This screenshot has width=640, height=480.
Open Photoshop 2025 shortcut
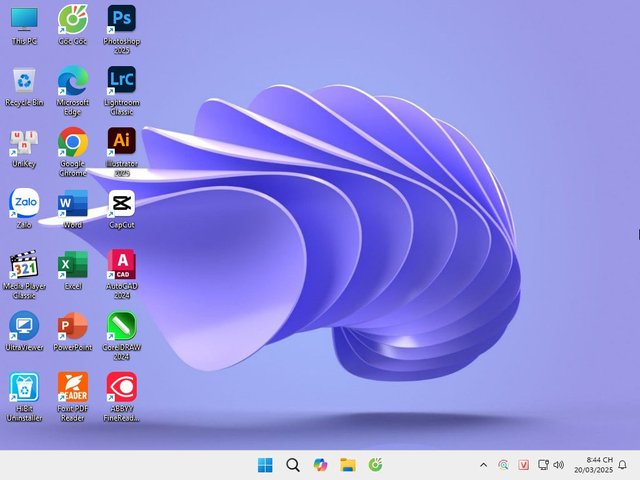click(122, 29)
